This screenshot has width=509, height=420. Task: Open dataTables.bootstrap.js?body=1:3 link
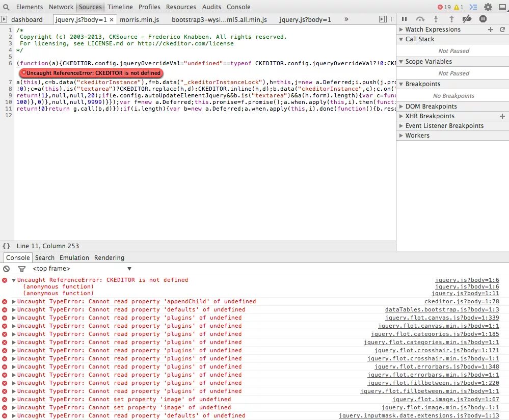(x=442, y=309)
